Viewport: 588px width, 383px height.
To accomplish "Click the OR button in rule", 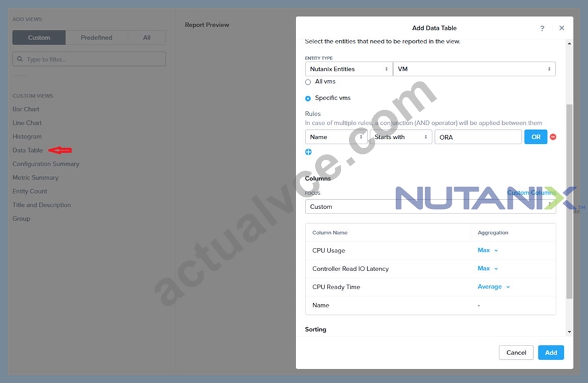I will pyautogui.click(x=536, y=137).
